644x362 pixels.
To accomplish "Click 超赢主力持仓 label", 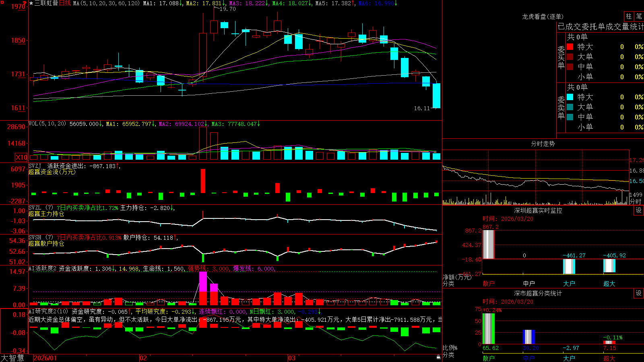I will (x=46, y=214).
